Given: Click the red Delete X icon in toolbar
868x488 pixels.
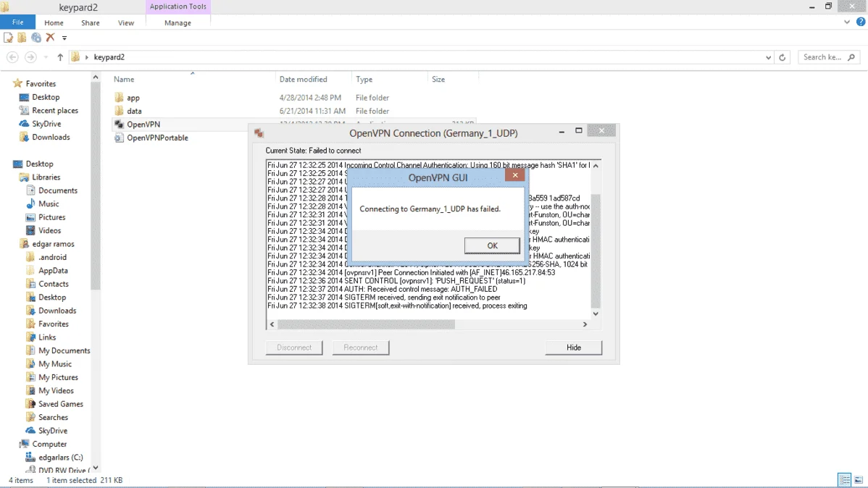Looking at the screenshot, I should pos(51,38).
